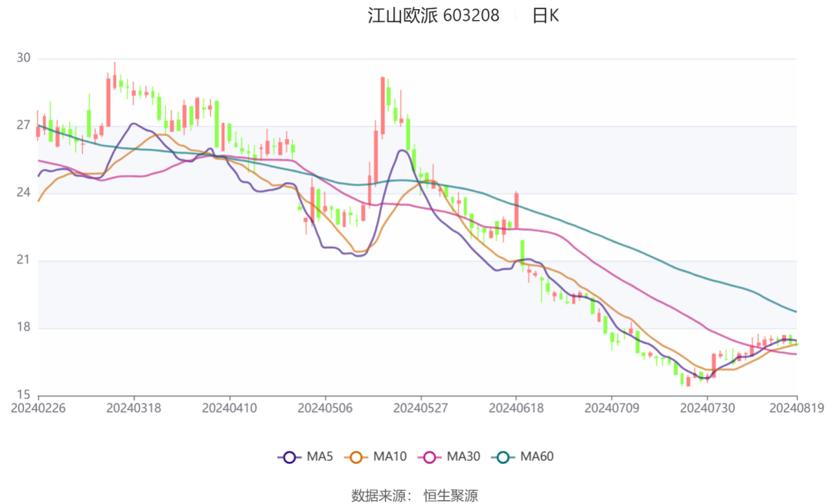Click the y-axis value 18
Viewport: 830px width, 504px height.
click(x=23, y=327)
